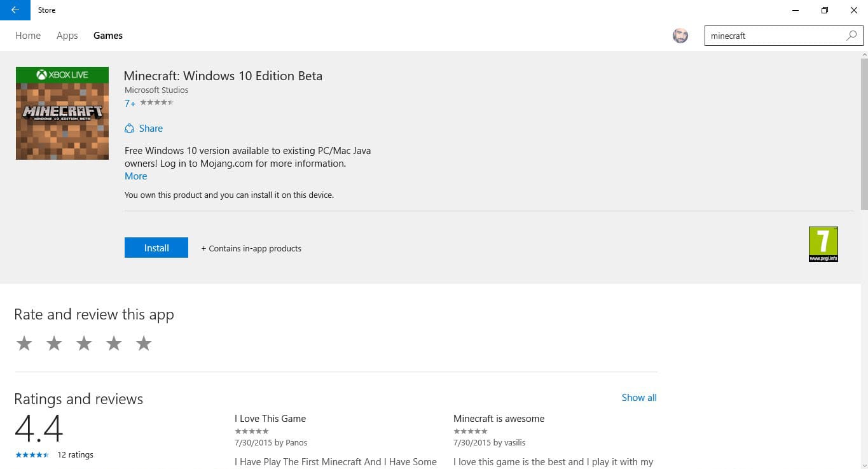
Task: Install Minecraft Windows 10 Edition Beta
Action: coord(156,248)
